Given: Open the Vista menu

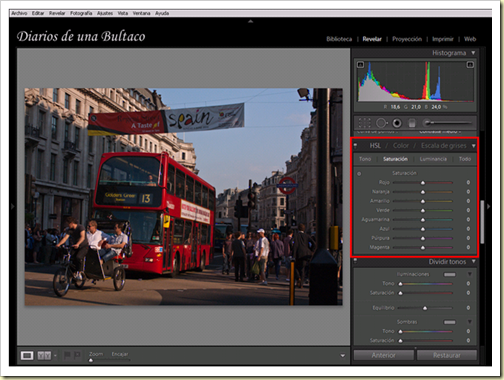Looking at the screenshot, I should 123,13.
